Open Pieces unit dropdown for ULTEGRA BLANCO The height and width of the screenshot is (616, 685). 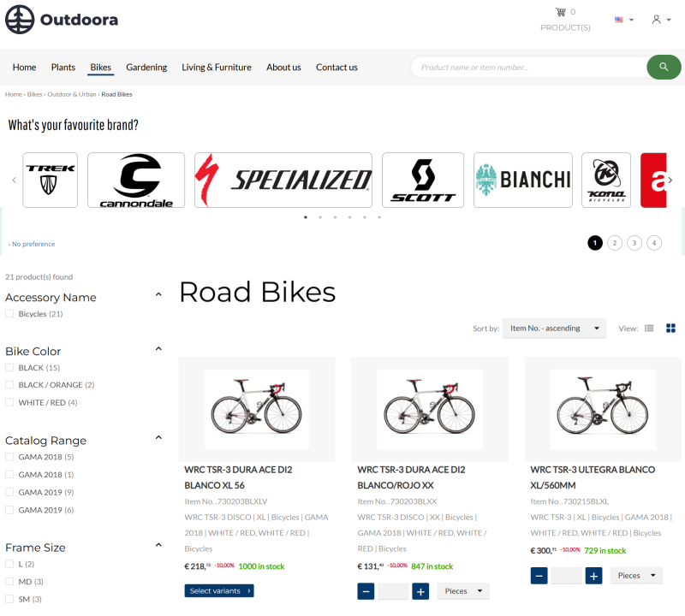click(x=636, y=576)
